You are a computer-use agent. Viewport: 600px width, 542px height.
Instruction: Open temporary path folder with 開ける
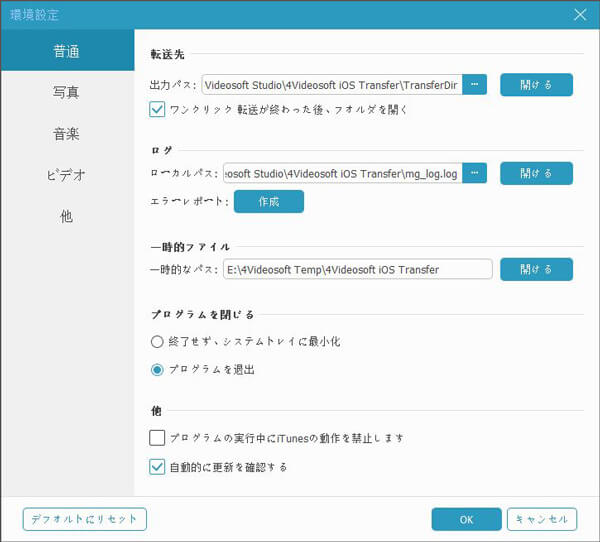pos(536,269)
